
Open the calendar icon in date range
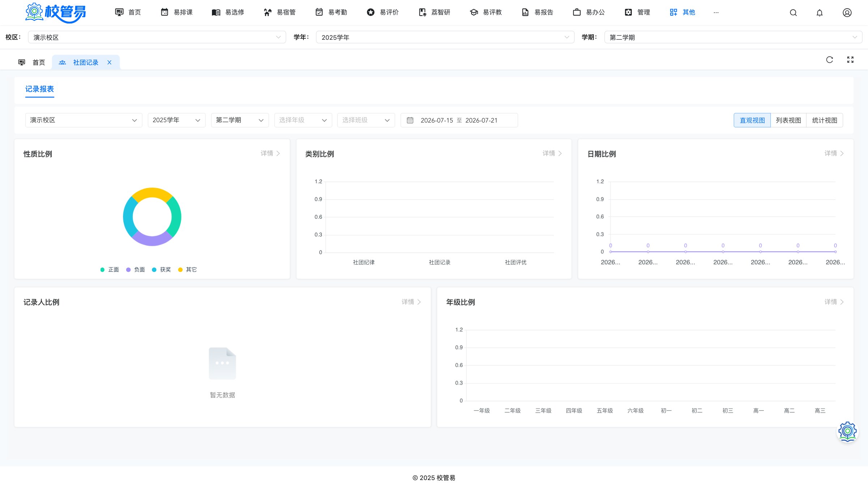pos(410,120)
